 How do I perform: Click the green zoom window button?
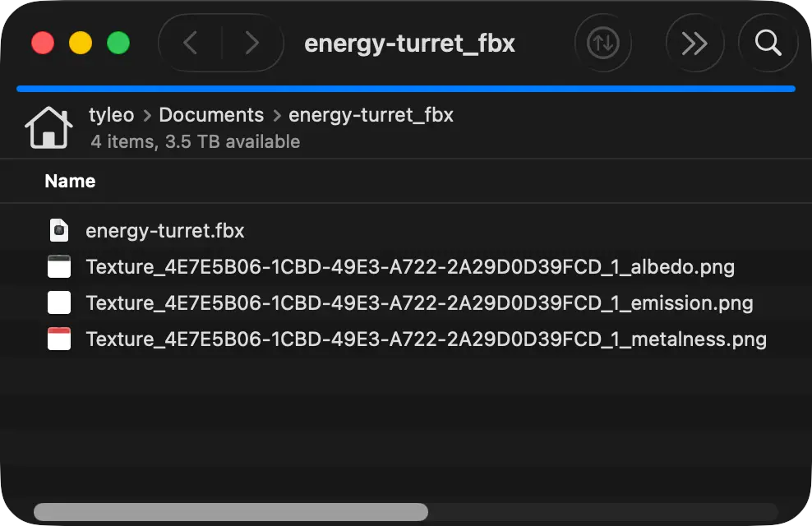click(x=118, y=43)
